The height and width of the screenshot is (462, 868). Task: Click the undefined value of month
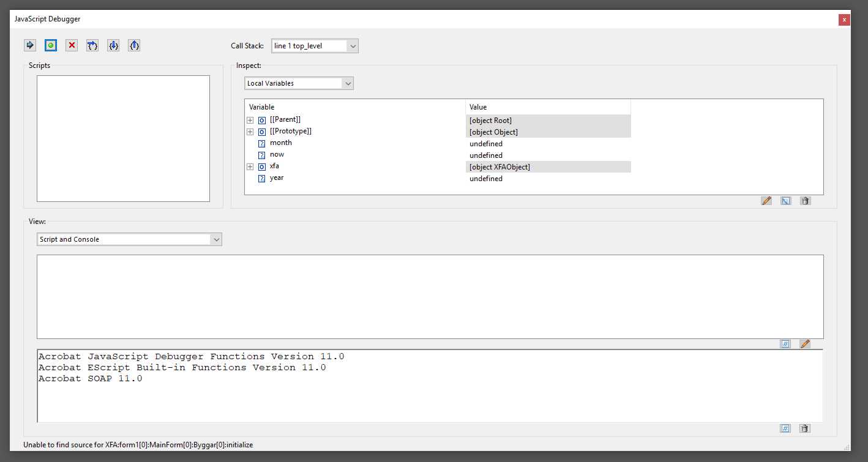tap(486, 144)
